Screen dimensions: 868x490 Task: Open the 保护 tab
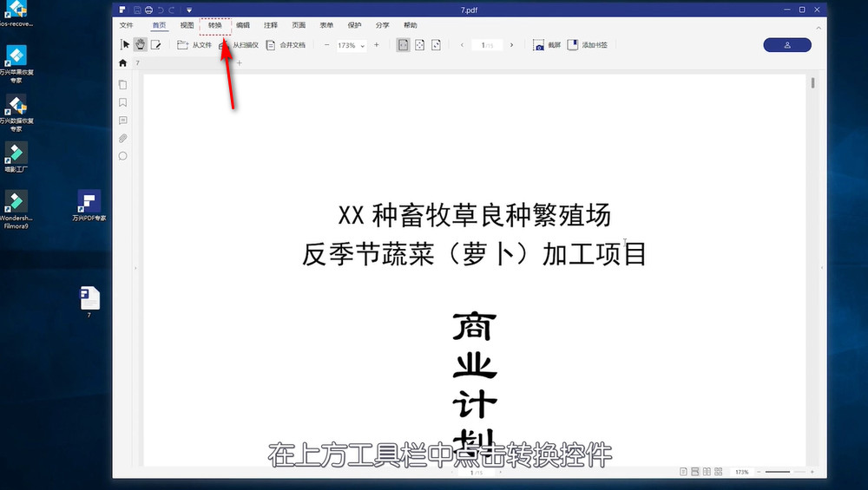(354, 25)
